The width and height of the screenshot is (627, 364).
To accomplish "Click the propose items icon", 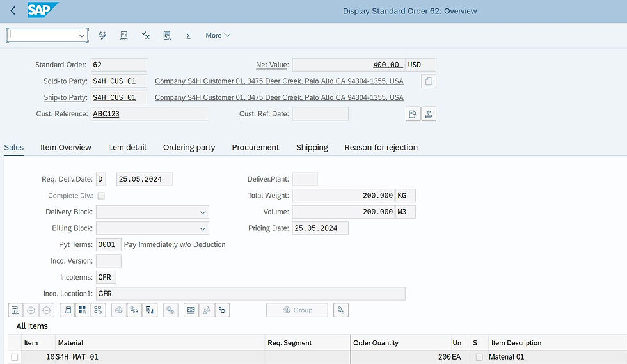I will [67, 310].
